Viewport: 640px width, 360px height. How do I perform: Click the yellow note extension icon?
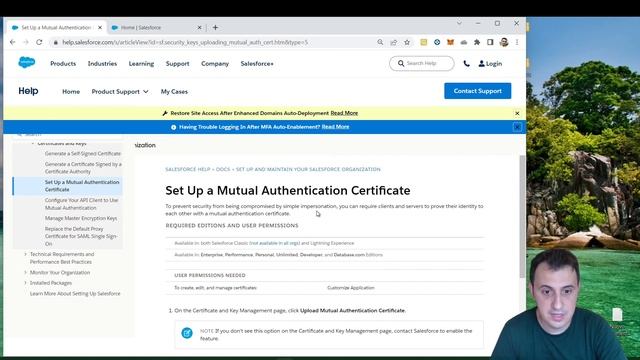424,42
